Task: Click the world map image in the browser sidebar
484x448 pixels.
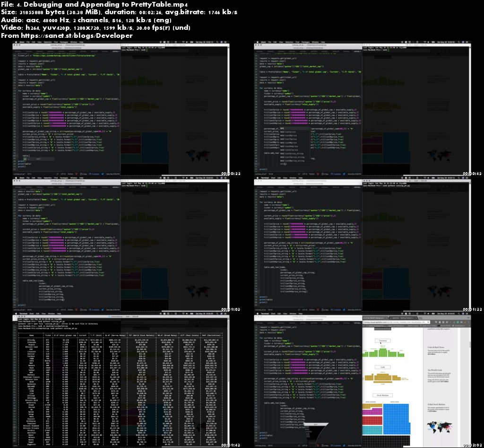Action: coord(439,427)
